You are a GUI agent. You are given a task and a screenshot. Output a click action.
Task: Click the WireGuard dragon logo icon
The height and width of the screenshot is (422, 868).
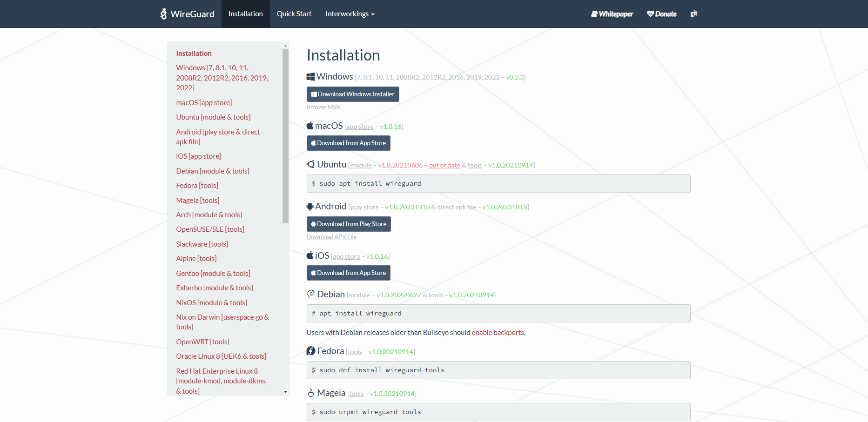pyautogui.click(x=163, y=14)
